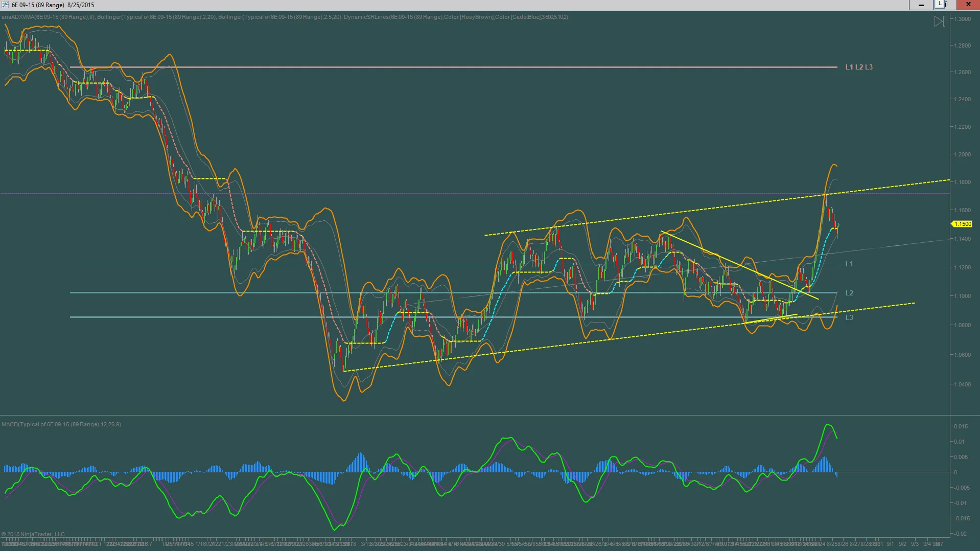
Task: Click the MACD indicator label in lower panel
Action: (x=61, y=424)
